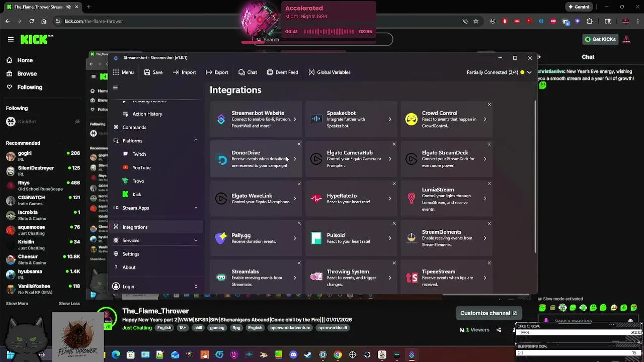Open gogirl recommended channel
The image size is (644, 362).
coord(43,156)
